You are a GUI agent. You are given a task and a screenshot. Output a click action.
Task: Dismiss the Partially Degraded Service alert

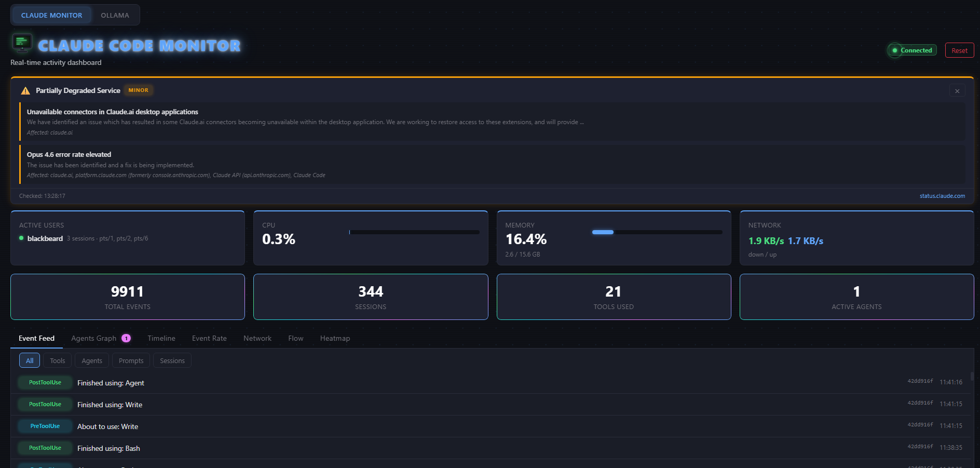[957, 91]
